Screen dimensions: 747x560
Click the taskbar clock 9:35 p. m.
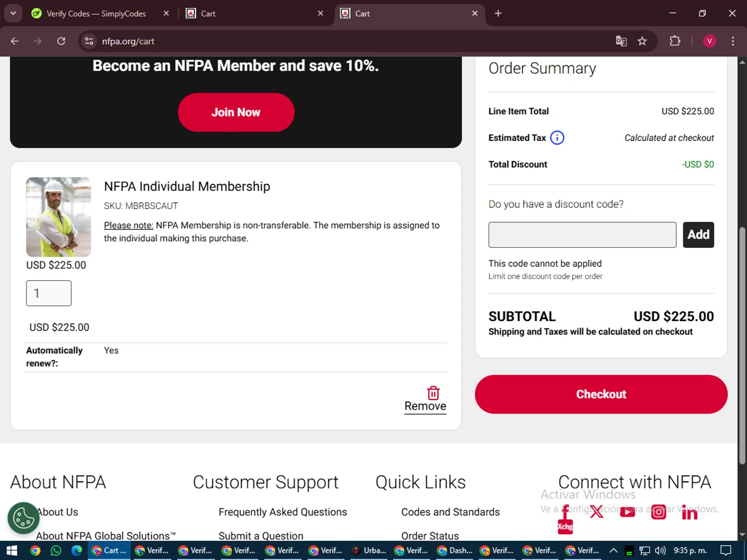tap(690, 551)
